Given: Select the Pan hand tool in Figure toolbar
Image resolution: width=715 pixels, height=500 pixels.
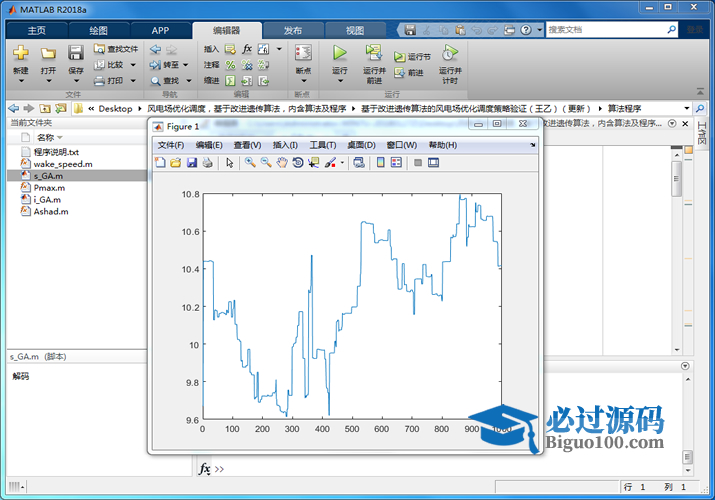Looking at the screenshot, I should (282, 163).
